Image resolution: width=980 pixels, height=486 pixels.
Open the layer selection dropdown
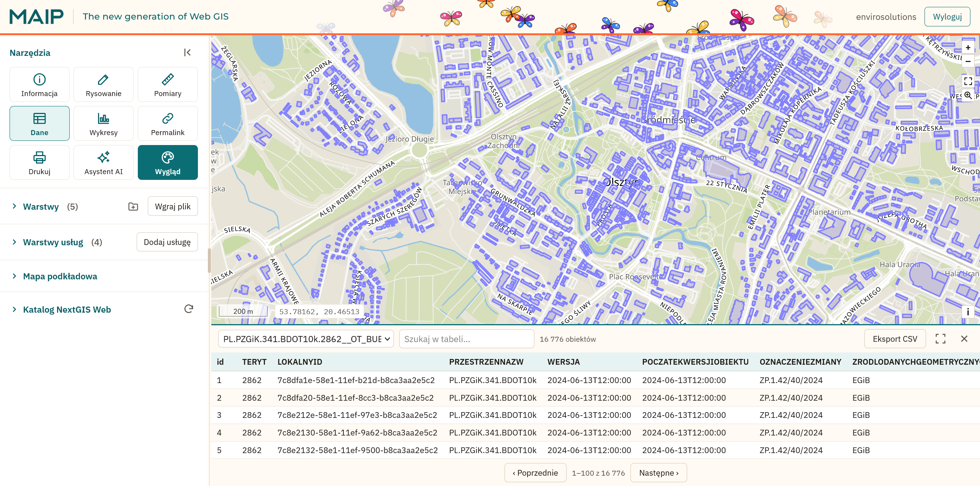coord(306,339)
